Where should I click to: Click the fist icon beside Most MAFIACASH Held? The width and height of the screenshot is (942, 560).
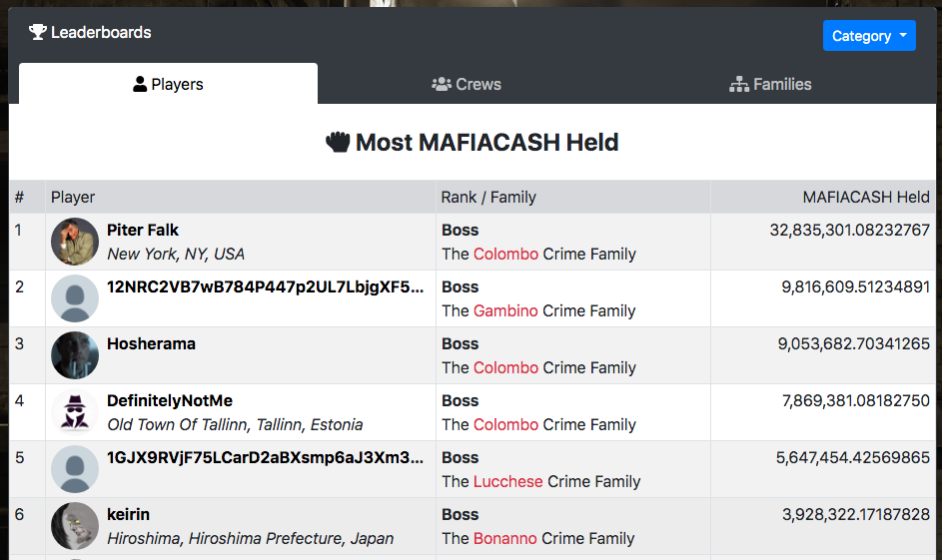(338, 143)
